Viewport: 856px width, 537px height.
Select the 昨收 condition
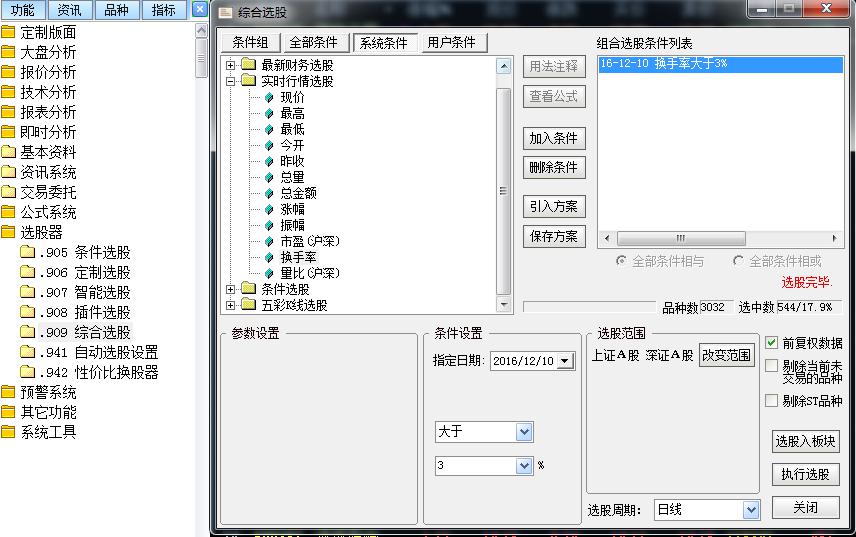coord(292,162)
